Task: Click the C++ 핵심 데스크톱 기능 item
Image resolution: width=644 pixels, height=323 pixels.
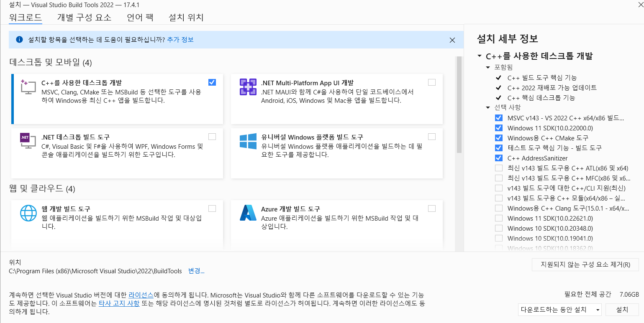Action: tap(541, 98)
